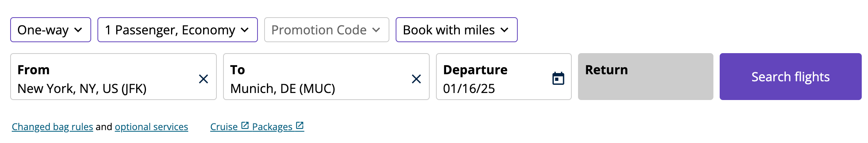Image resolution: width=868 pixels, height=143 pixels.
Task: Follow the Cruise link
Action: click(x=224, y=127)
